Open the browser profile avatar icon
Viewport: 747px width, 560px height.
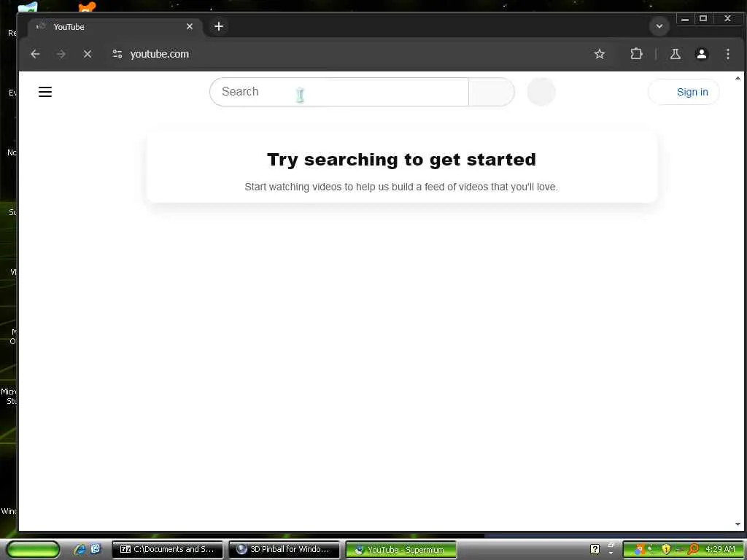(702, 54)
